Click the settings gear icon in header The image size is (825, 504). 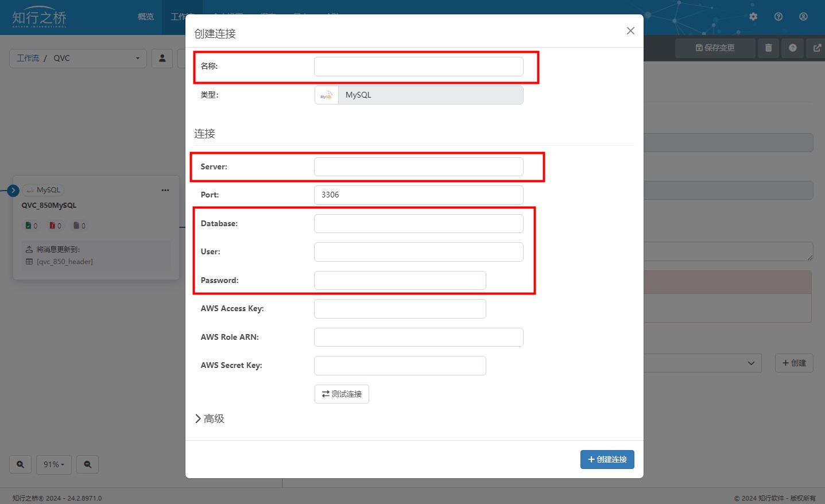(x=753, y=17)
